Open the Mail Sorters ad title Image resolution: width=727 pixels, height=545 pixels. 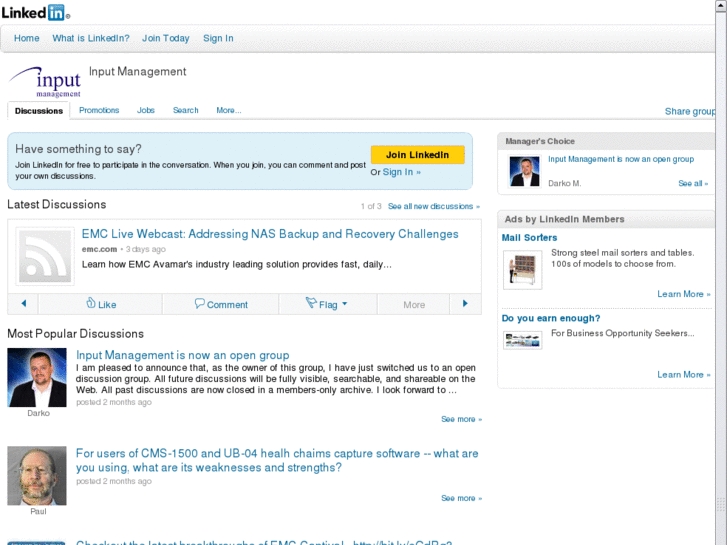(529, 237)
